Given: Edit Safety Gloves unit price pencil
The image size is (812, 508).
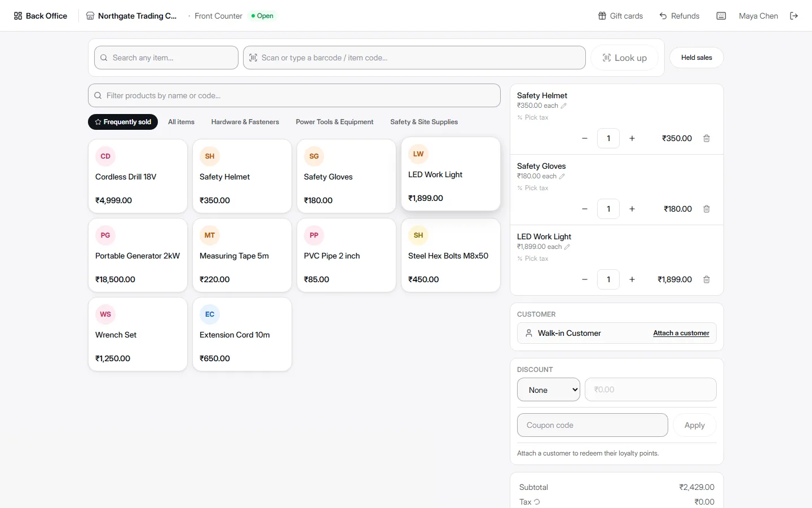Looking at the screenshot, I should 562,176.
